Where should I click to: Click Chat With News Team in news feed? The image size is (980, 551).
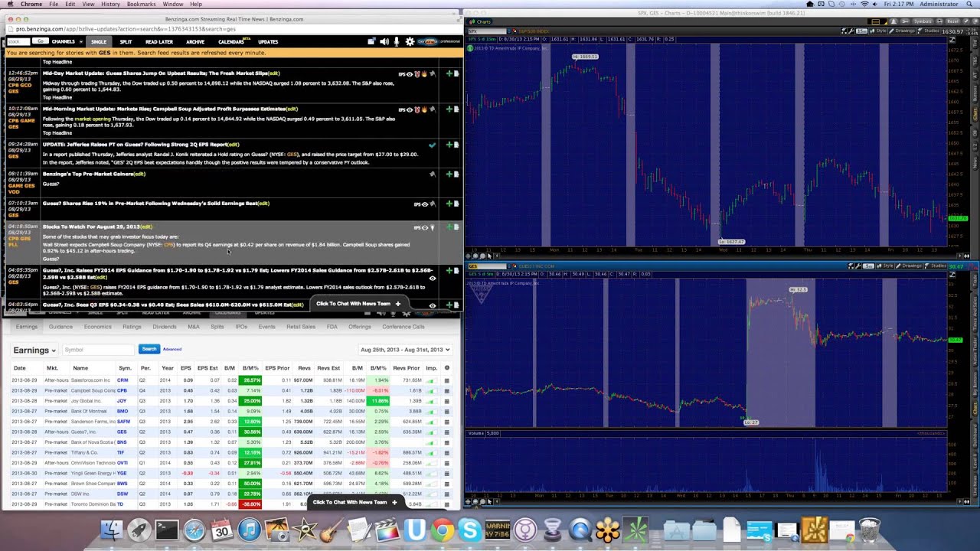(x=358, y=304)
